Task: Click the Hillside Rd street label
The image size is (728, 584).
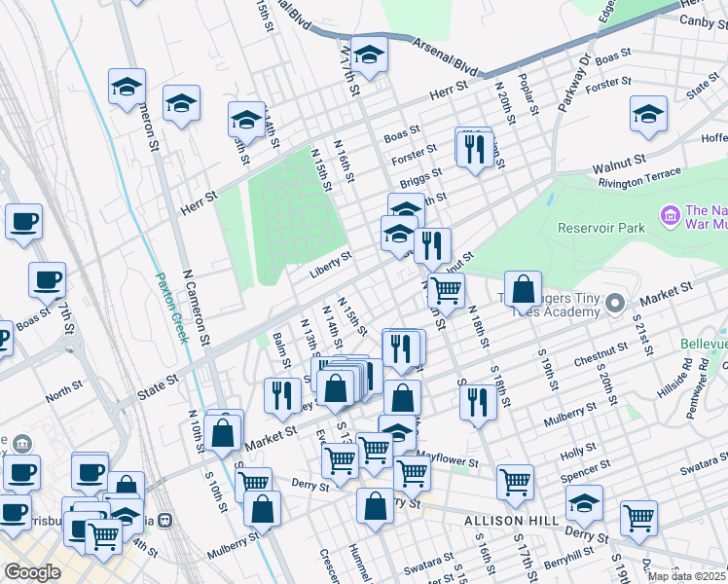Action: tap(676, 379)
